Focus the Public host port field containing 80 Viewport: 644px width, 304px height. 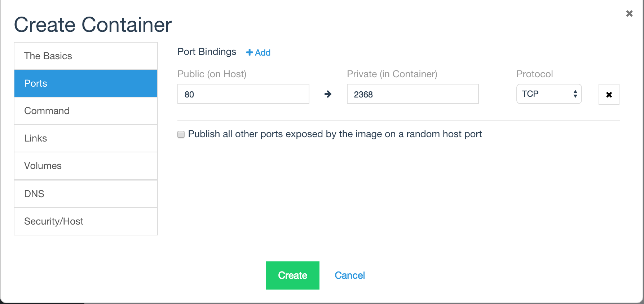(x=243, y=94)
